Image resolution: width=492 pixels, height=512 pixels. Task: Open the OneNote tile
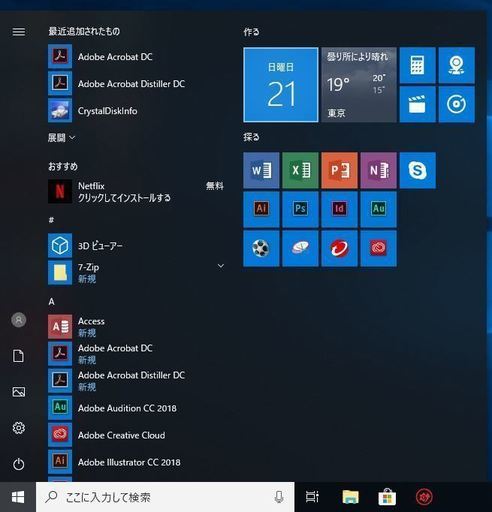(378, 171)
